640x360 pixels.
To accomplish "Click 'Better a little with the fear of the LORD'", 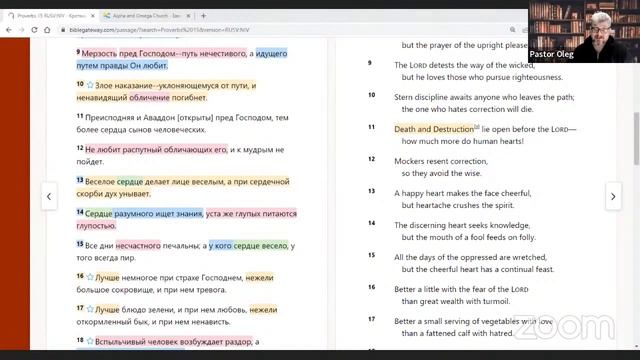I will 461,289.
